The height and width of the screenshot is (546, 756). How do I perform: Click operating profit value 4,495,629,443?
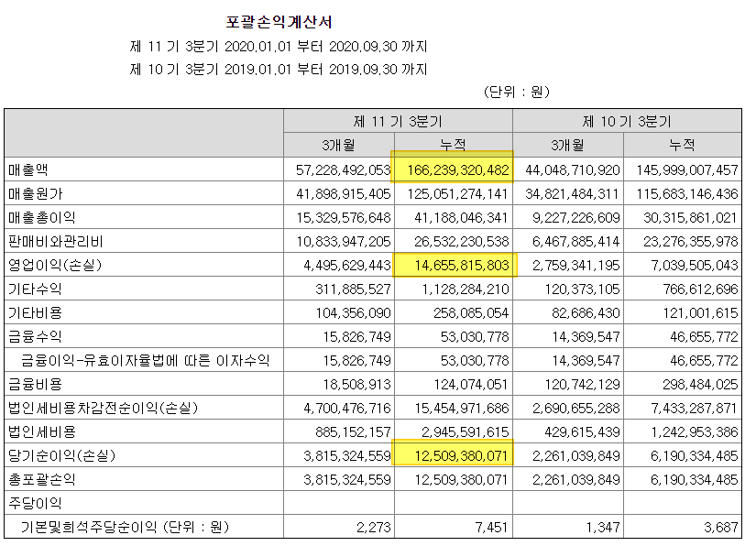(x=346, y=265)
